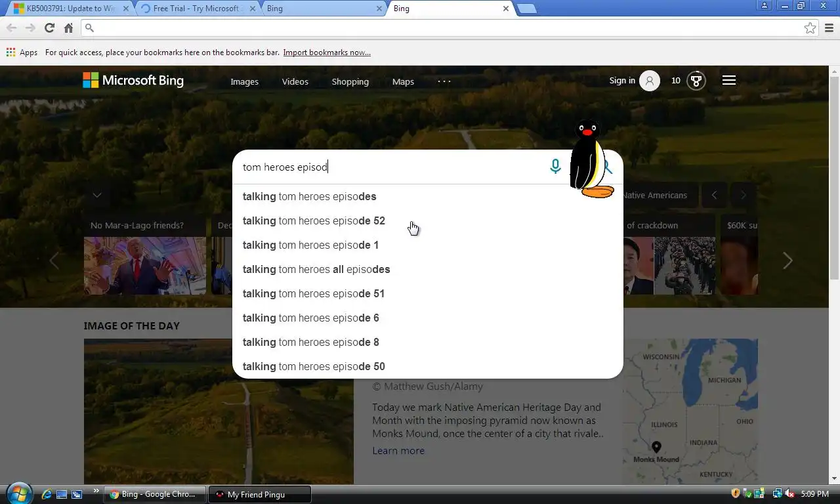Screen dimensions: 840x504
Task: Click the map location pin
Action: pos(656,447)
